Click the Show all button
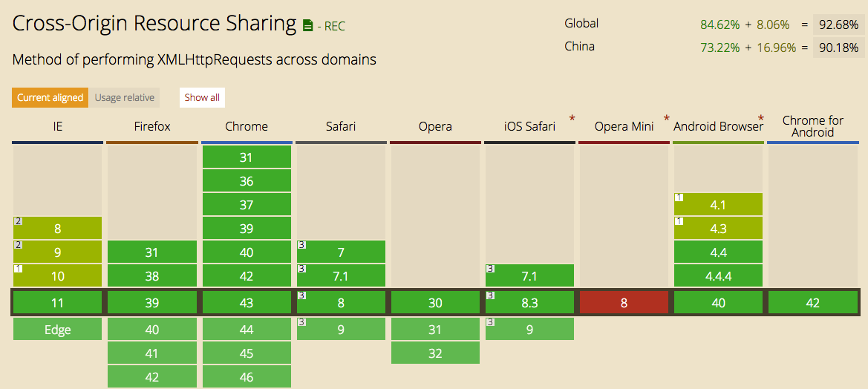 click(202, 98)
